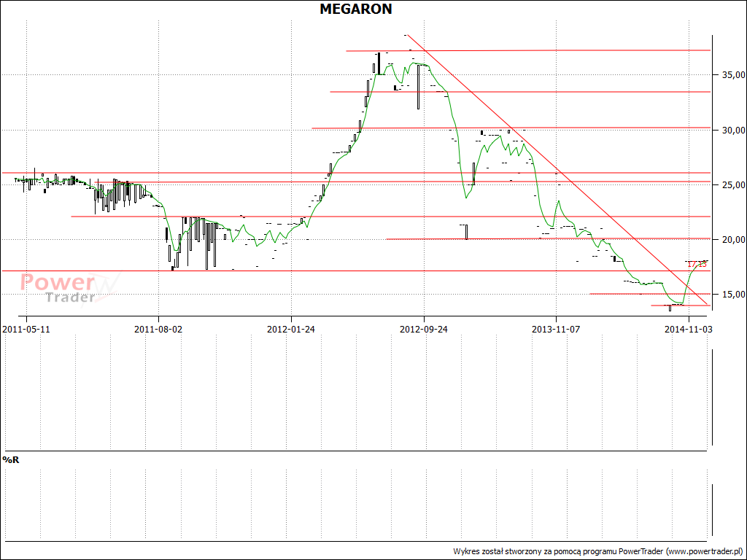Select the %R indicator panel label

click(x=11, y=460)
